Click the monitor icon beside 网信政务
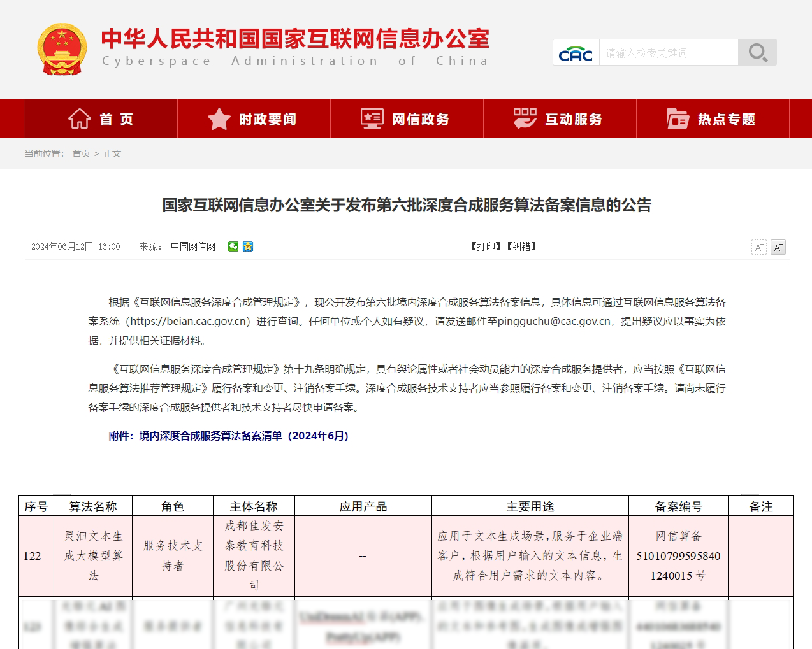 [372, 118]
